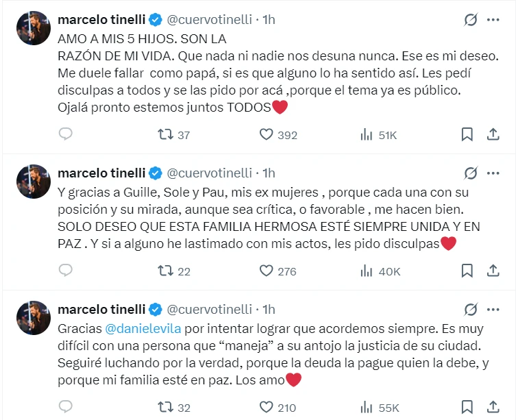Open the profile avatar on the first tweet
Viewport: 516px width, 420px height.
(x=33, y=28)
